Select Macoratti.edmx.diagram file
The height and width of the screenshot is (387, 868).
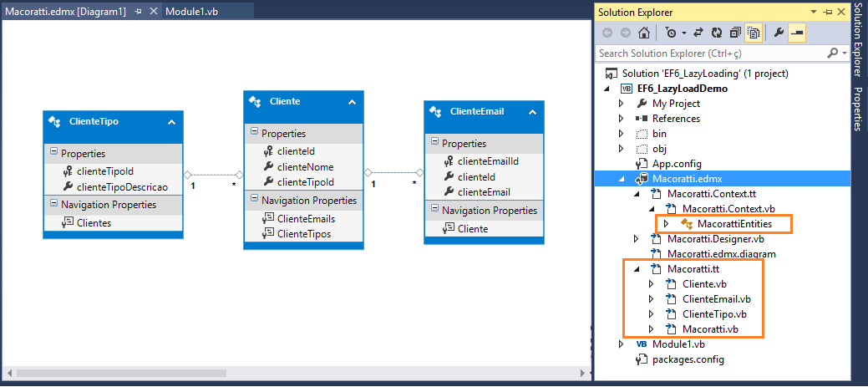pyautogui.click(x=722, y=255)
